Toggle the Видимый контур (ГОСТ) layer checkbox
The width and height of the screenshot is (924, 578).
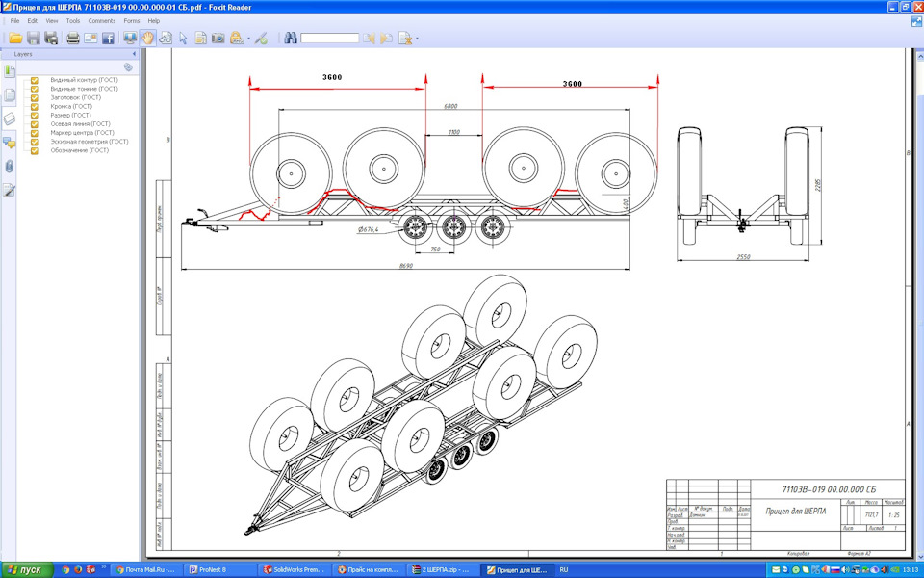pyautogui.click(x=35, y=80)
